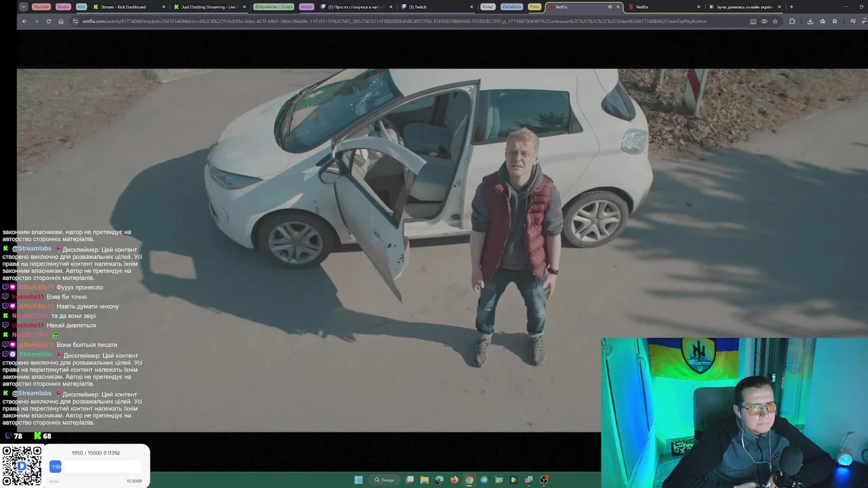View site information for netflix.com

tap(75, 21)
